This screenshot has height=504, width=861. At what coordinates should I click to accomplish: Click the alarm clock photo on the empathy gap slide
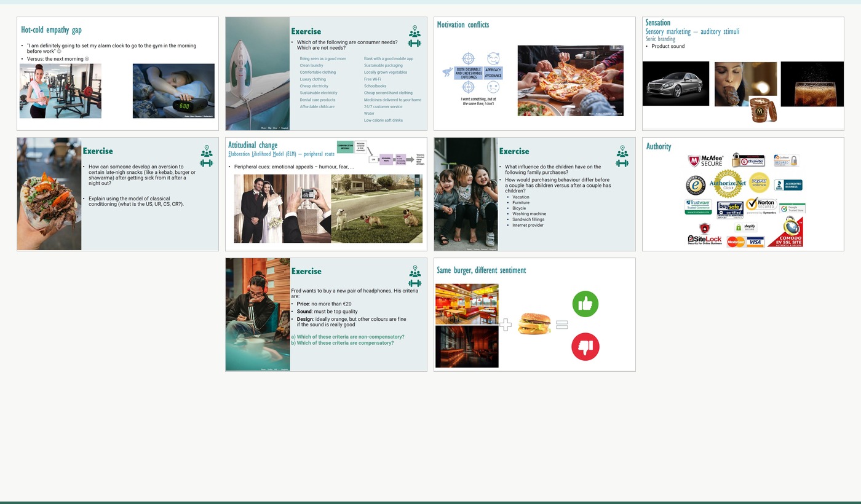point(173,90)
